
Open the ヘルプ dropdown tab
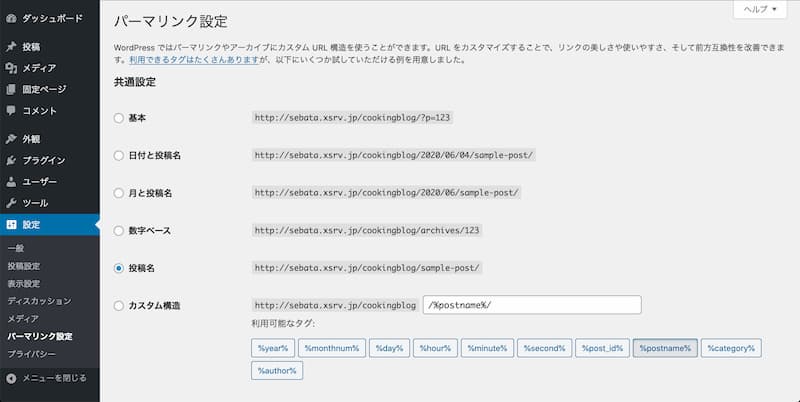[760, 9]
